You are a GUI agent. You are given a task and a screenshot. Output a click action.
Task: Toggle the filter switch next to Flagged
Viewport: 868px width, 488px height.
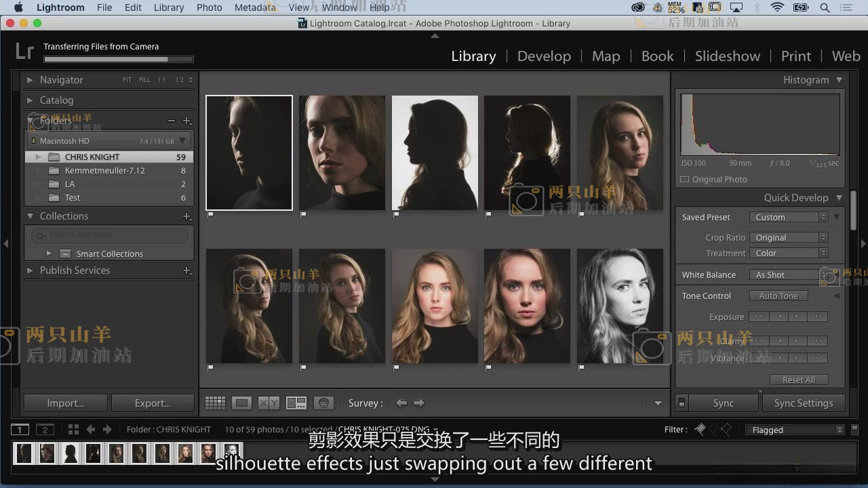pos(854,430)
